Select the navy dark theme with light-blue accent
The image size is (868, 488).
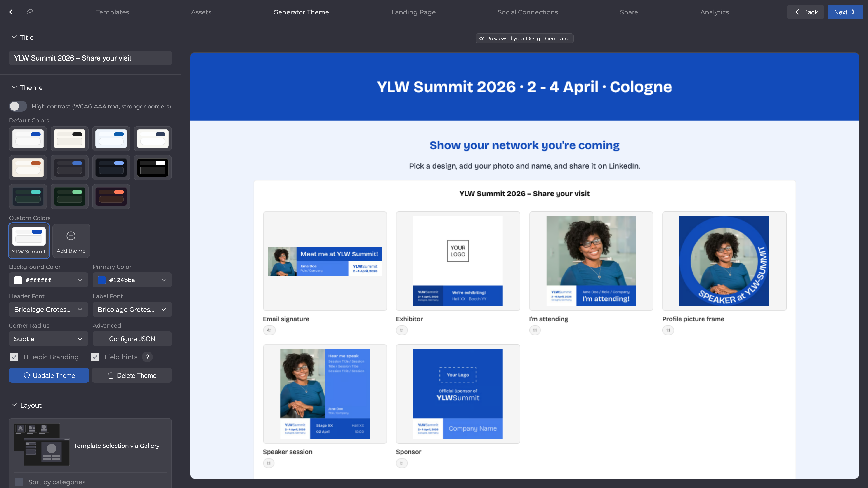[x=111, y=167]
